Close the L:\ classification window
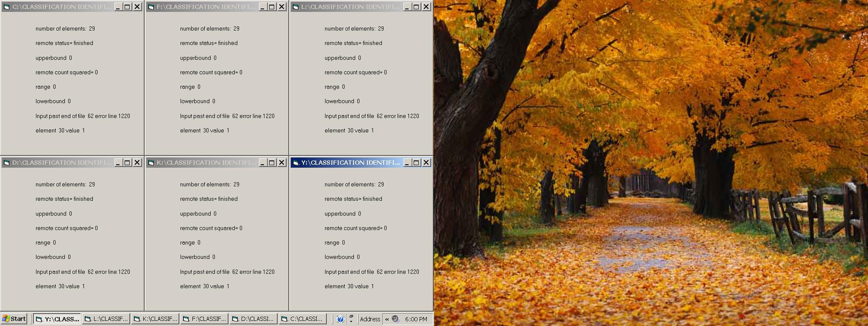The image size is (868, 326). pos(426,7)
